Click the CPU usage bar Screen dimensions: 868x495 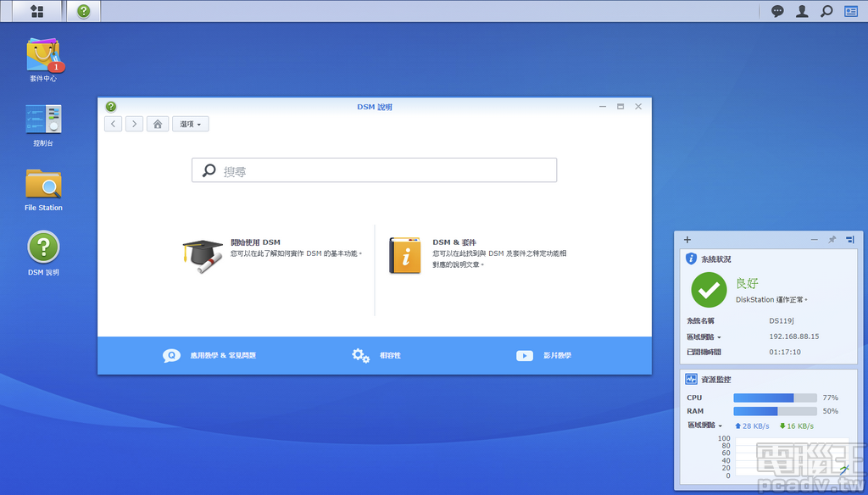(x=775, y=398)
